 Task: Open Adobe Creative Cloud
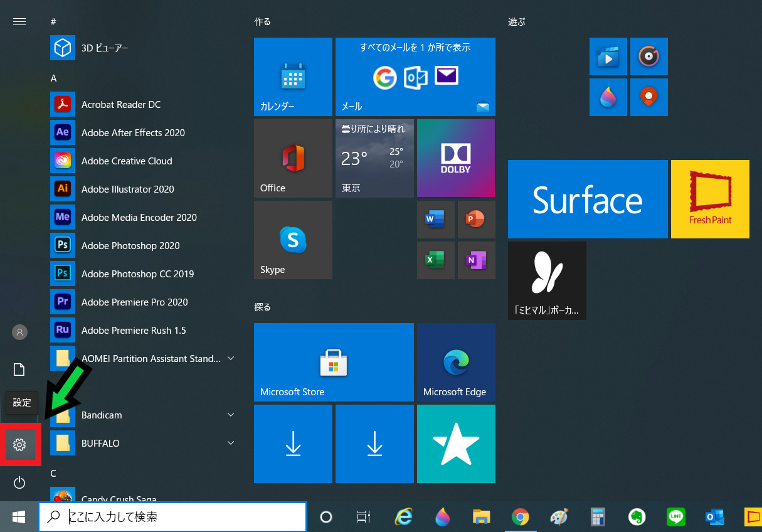click(x=141, y=161)
